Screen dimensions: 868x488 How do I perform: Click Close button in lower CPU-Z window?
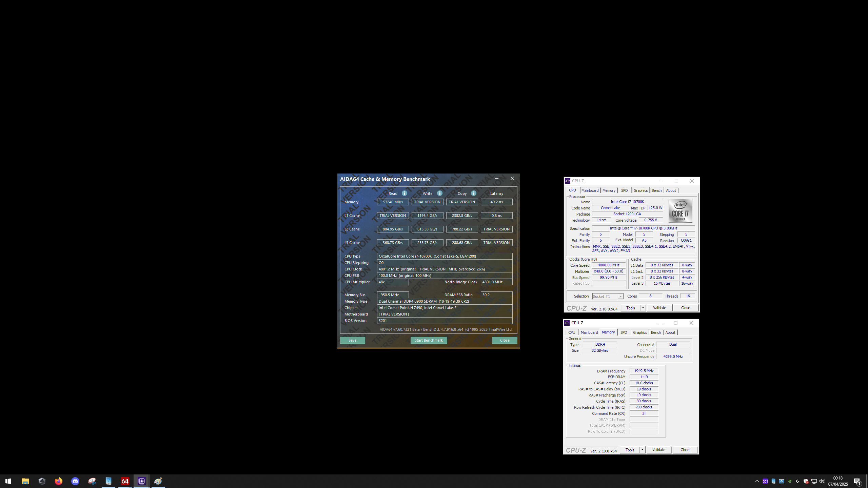click(x=685, y=450)
